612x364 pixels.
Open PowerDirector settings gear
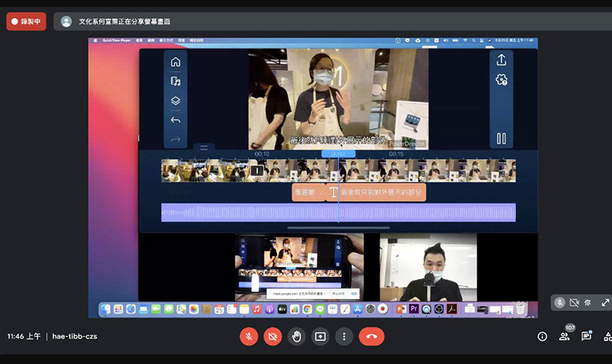pyautogui.click(x=501, y=80)
